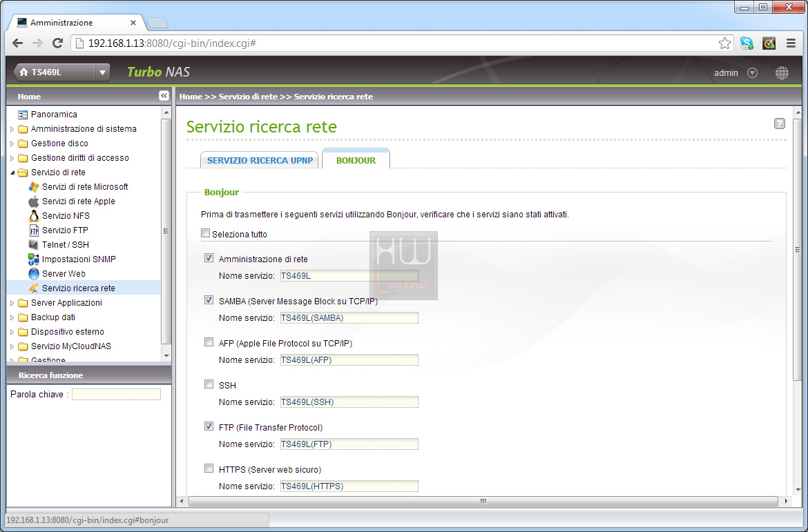Click the Parola chiave search field
This screenshot has height=532, width=808.
coord(117,395)
